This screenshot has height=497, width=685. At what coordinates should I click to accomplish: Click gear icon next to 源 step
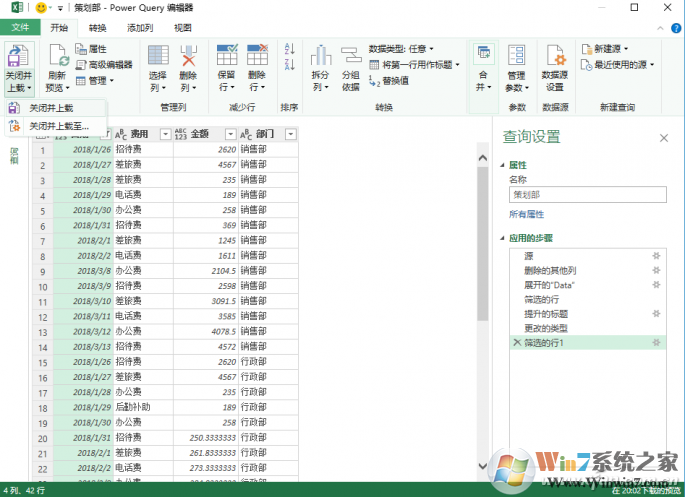tap(656, 257)
